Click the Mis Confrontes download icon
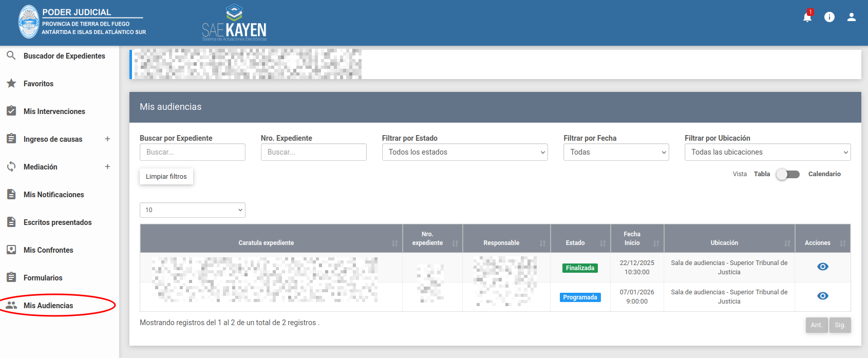The image size is (868, 358). 11,250
